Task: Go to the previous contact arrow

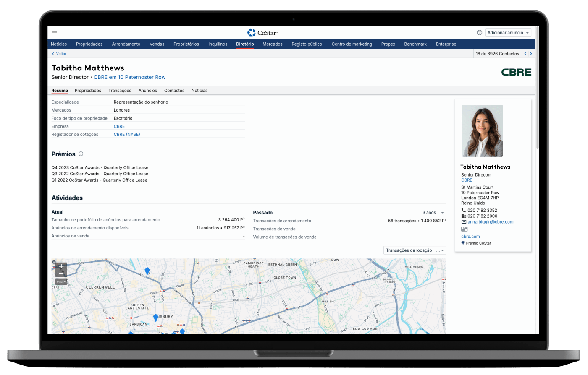Action: [525, 54]
